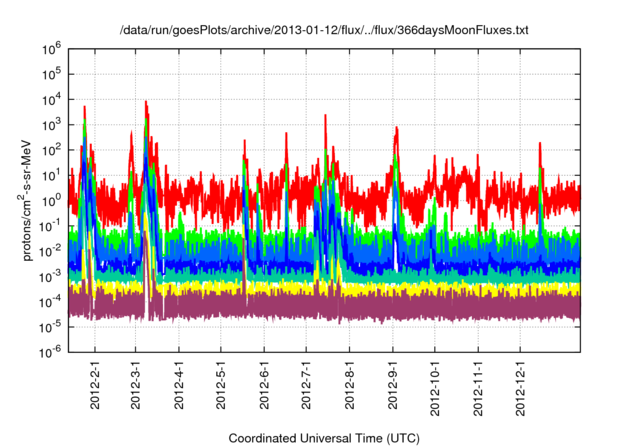
Task: Pick the 2012-4-1 date tick label
Action: [180, 383]
